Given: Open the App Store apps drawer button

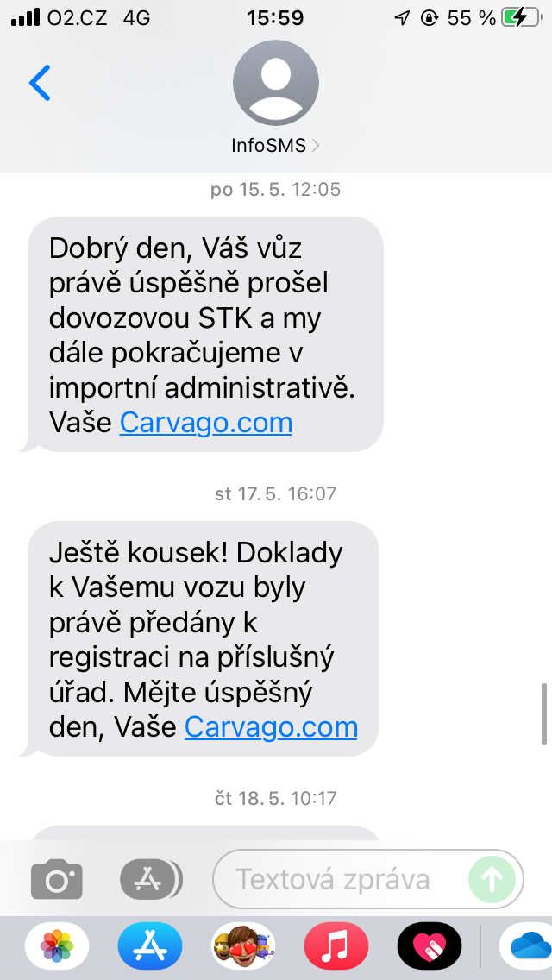Looking at the screenshot, I should point(151,879).
